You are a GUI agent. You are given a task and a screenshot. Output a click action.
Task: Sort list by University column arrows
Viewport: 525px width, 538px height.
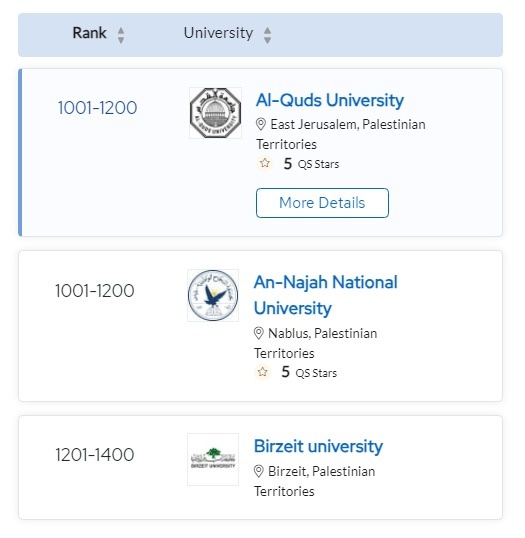point(267,35)
